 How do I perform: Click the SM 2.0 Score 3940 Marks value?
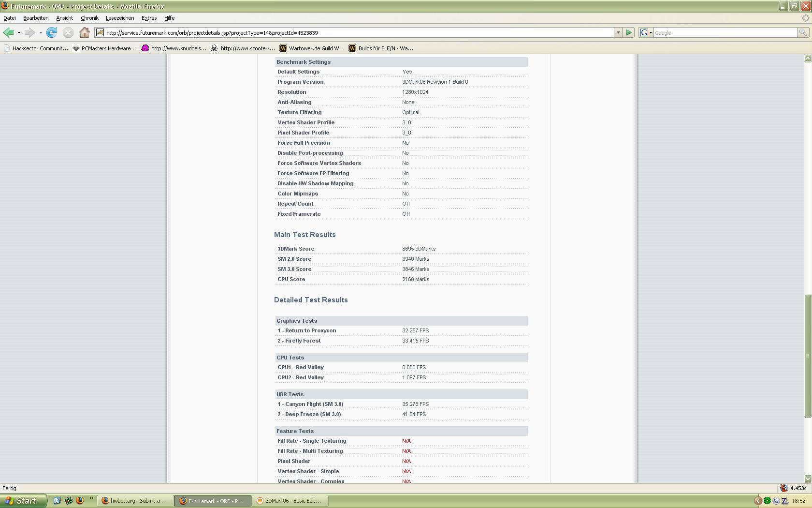[416, 259]
